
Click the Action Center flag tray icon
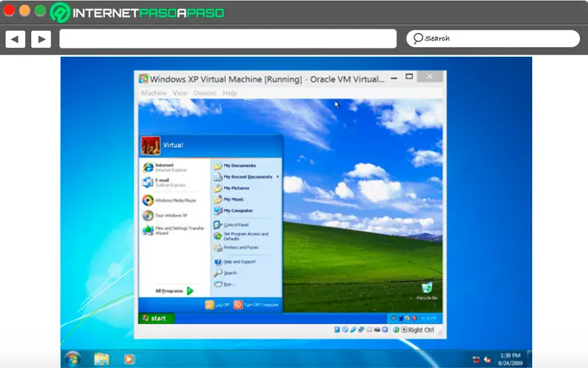[x=476, y=359]
